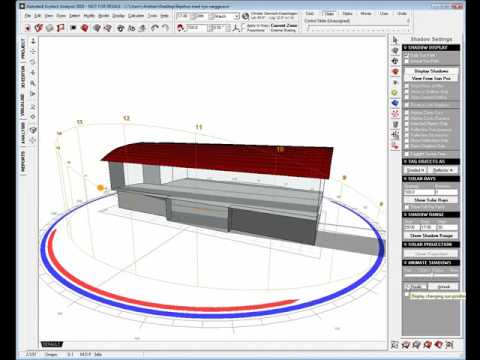
Task: Toggle the first checkbox under Shadow Display
Action: pos(406,55)
